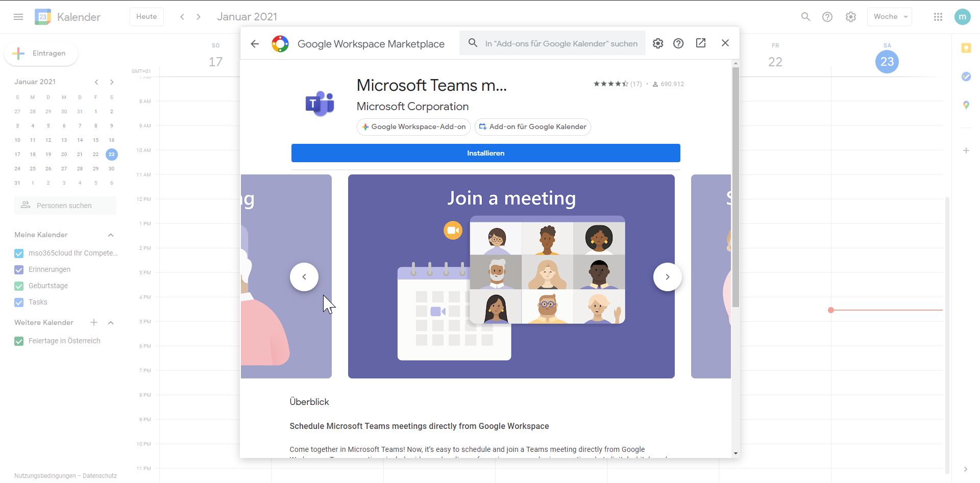The height and width of the screenshot is (483, 980).
Task: Next month arrow in mini calendar
Action: coord(112,82)
